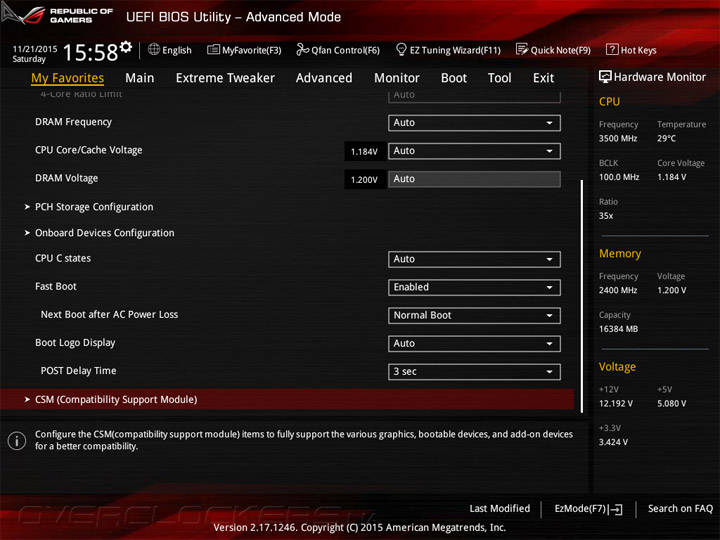Viewport: 720px width, 540px height.
Task: Click the 1.184V voltage readout
Action: [365, 152]
